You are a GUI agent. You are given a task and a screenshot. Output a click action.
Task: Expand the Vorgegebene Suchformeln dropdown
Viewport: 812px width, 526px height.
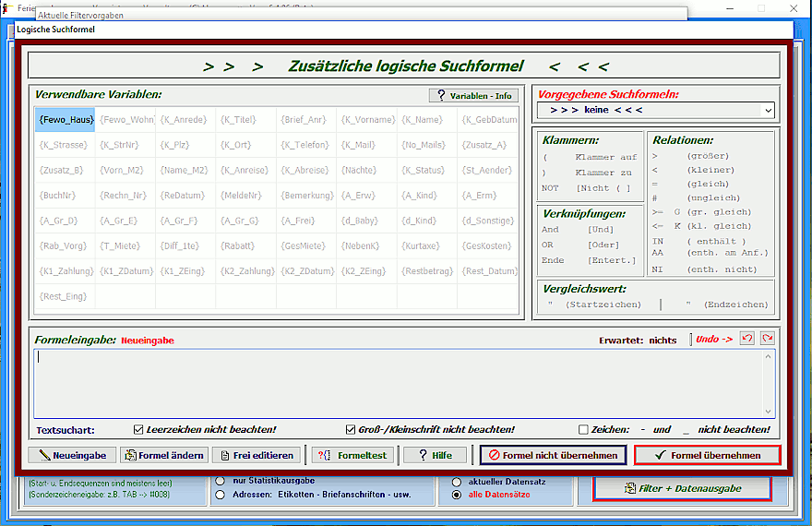[768, 111]
